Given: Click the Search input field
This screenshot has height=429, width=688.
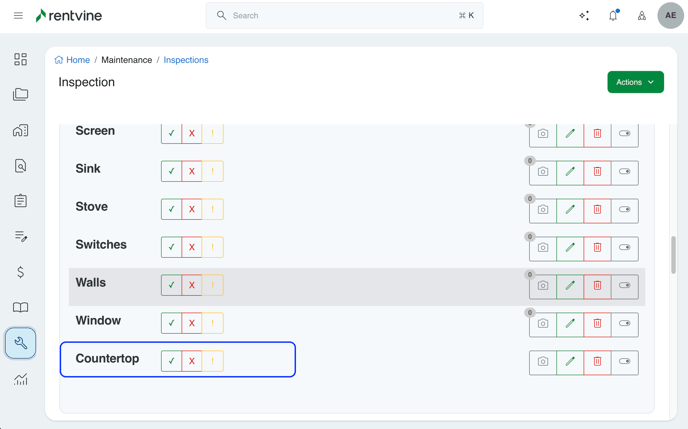Looking at the screenshot, I should (345, 16).
